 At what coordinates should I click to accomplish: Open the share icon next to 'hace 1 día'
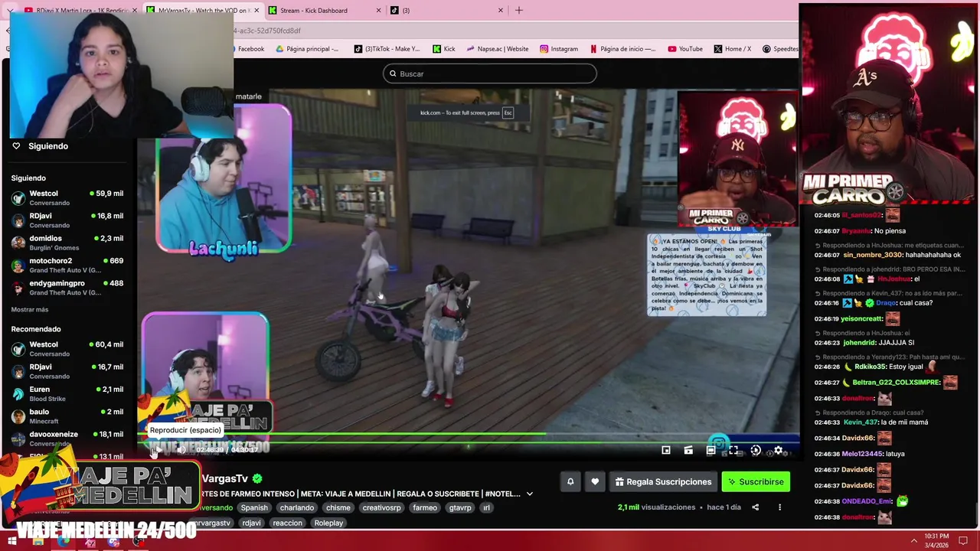(755, 507)
